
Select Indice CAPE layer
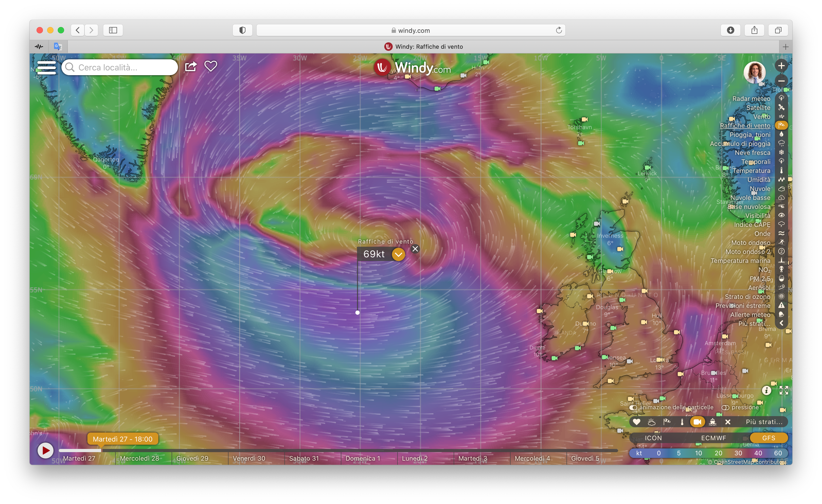752,225
